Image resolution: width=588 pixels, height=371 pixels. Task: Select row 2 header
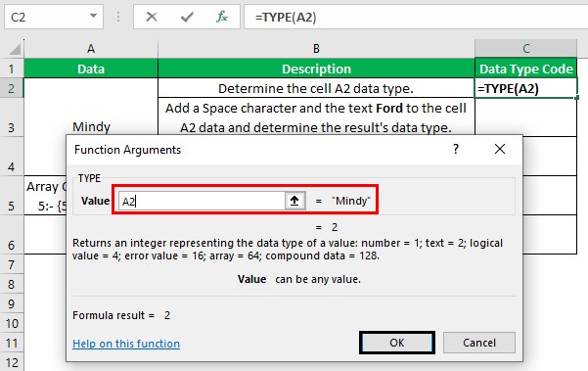point(12,88)
